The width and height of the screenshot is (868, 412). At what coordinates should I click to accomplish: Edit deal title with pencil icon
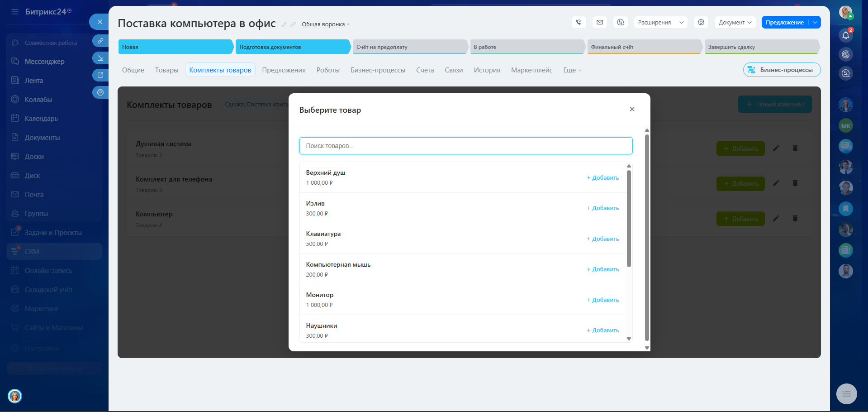click(284, 24)
